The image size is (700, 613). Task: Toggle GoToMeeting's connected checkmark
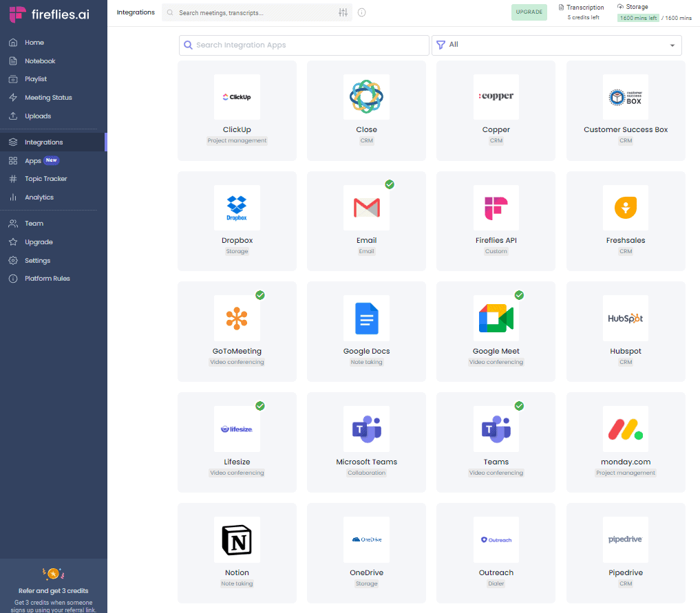point(260,295)
